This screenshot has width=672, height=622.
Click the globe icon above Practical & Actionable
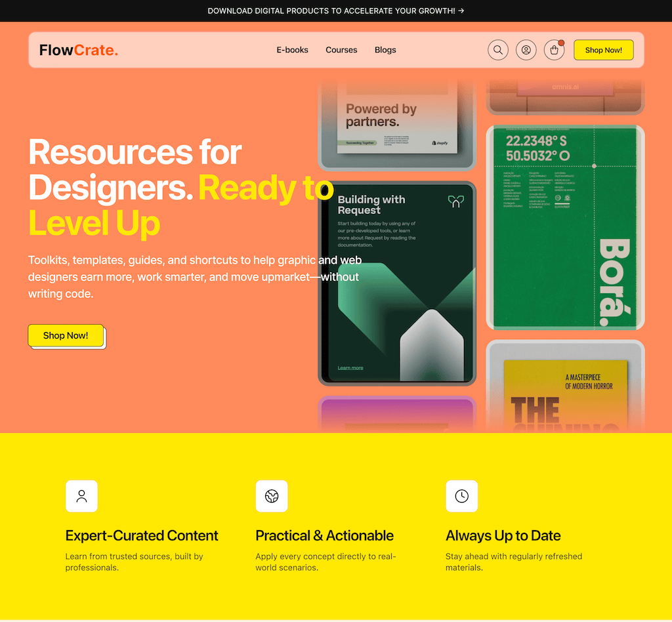(272, 496)
